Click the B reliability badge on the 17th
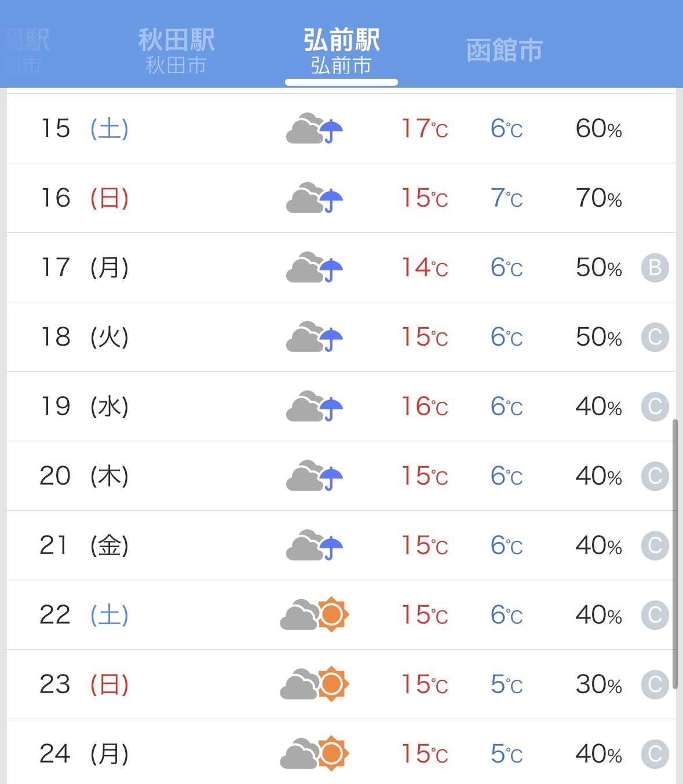The image size is (683, 784). pyautogui.click(x=655, y=268)
